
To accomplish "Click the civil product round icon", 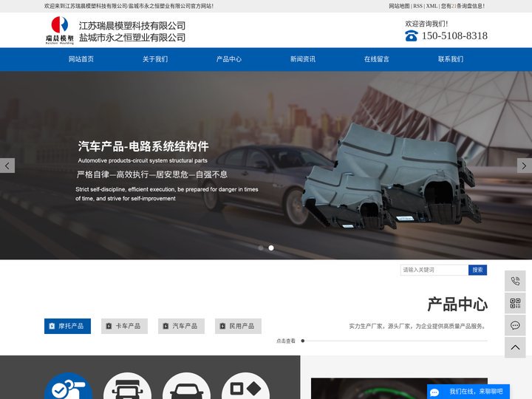I will point(245,386).
